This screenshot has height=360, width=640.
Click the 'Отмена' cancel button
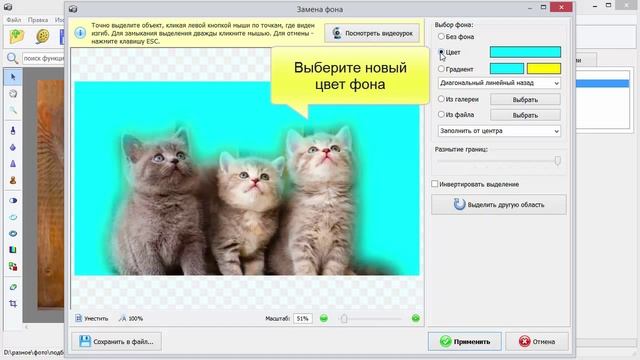(537, 341)
